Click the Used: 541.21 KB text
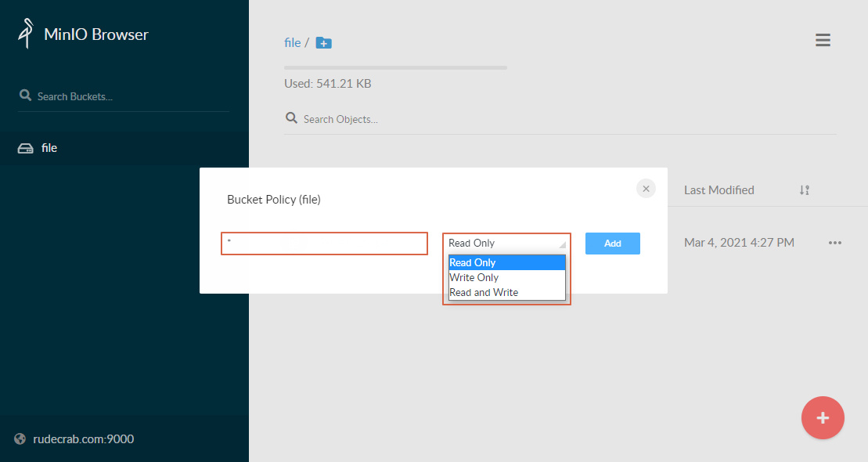This screenshot has height=462, width=868. (328, 84)
